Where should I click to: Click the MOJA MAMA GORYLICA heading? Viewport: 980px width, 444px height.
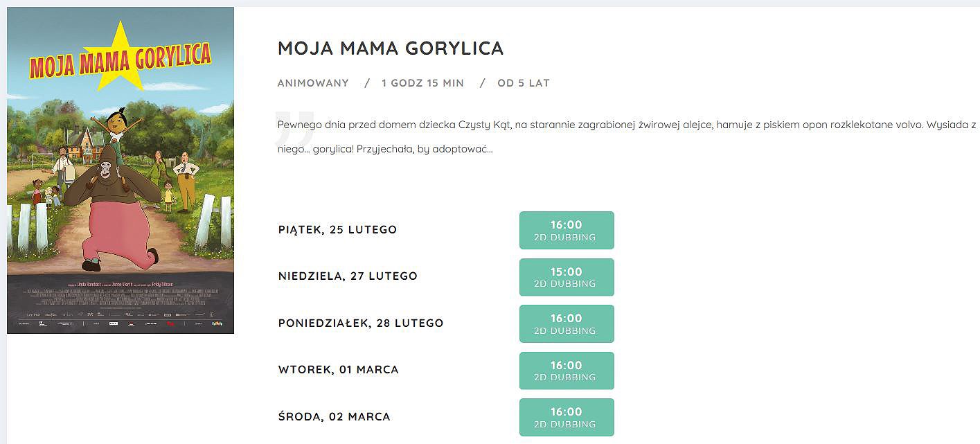point(391,48)
